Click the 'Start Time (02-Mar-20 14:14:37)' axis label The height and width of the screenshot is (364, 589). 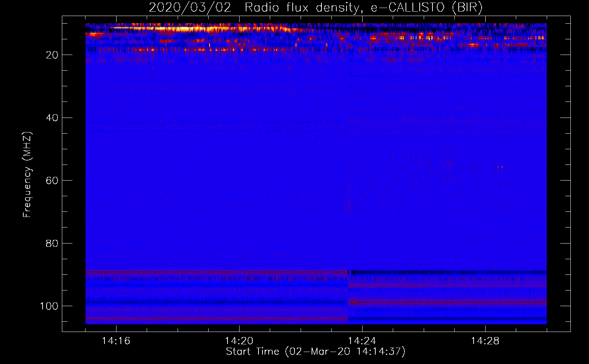(316, 352)
